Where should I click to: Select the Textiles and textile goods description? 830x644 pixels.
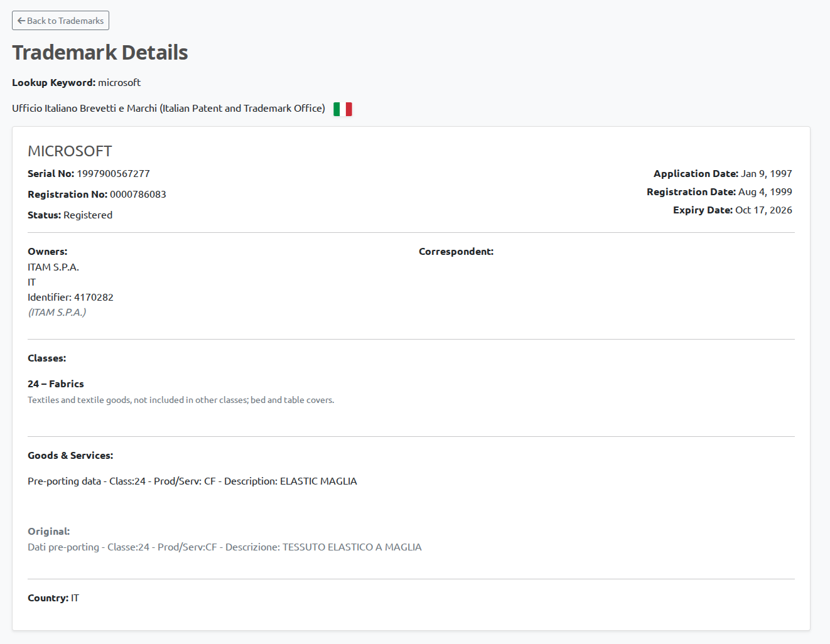(181, 400)
